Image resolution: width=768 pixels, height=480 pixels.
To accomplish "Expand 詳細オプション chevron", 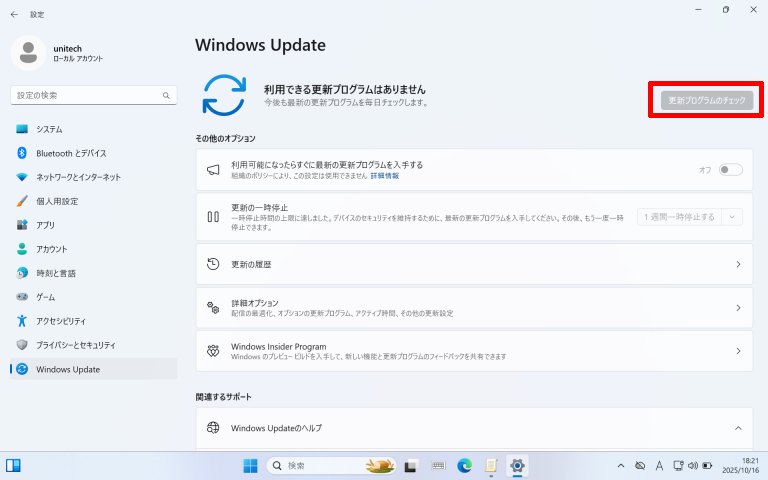I will [x=738, y=308].
